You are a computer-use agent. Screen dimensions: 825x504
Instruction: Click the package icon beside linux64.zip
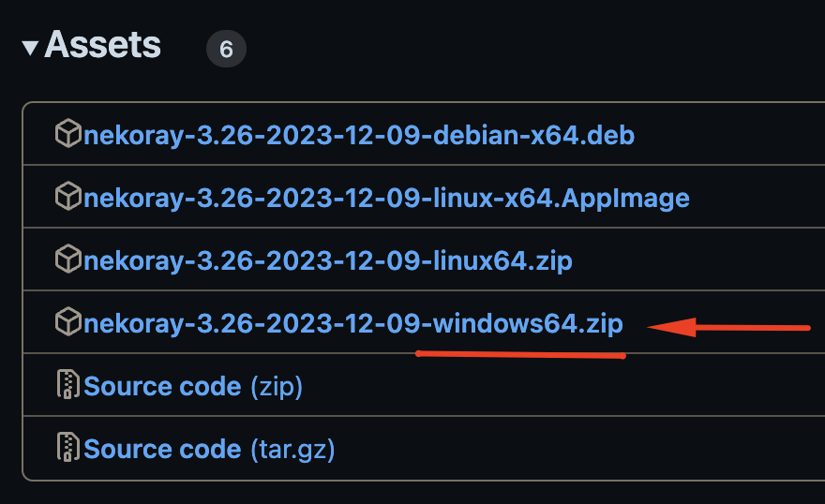click(67, 259)
